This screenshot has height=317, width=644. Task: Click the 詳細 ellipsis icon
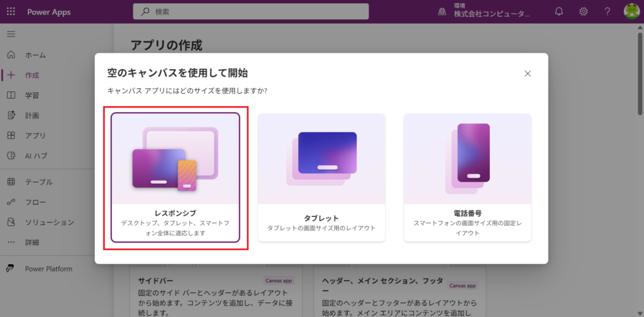[x=11, y=242]
